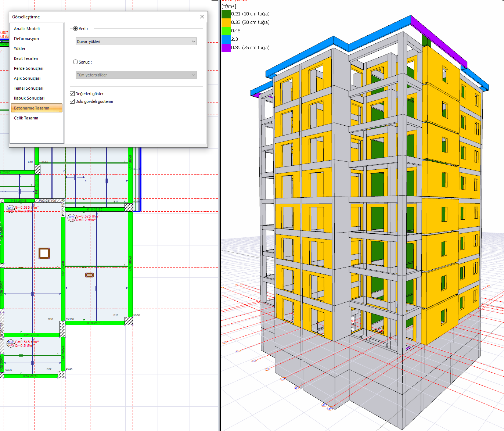This screenshot has height=431, width=504.
Task: Select Betonarme Tasarım in the category list
Action: click(x=37, y=108)
